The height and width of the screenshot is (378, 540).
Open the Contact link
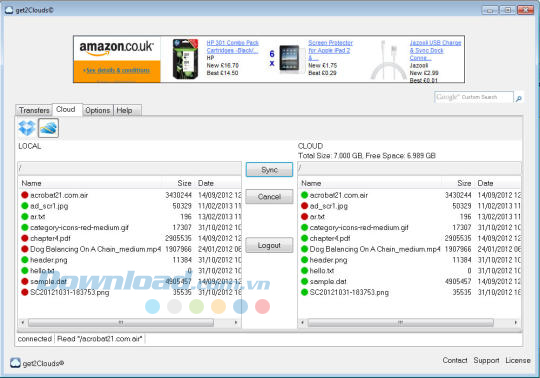tap(455, 360)
